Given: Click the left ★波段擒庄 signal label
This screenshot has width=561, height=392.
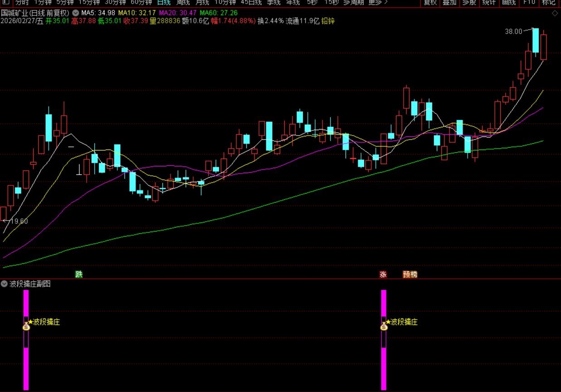Looking at the screenshot, I should point(44,322).
